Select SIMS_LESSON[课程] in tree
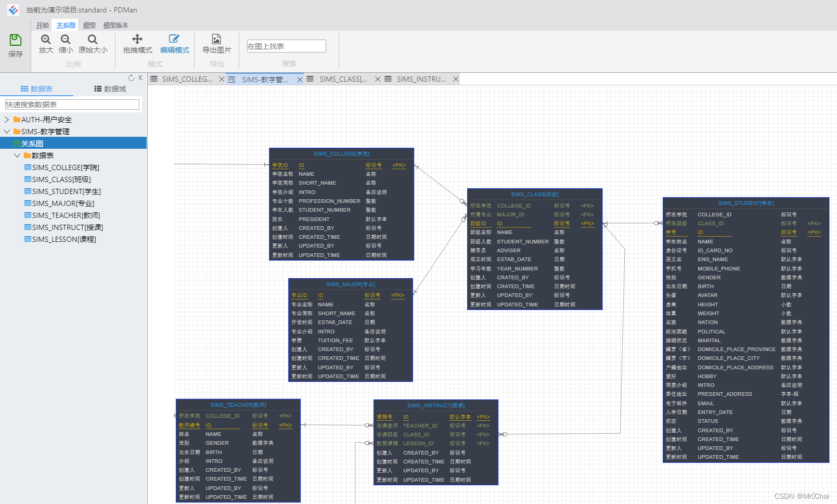 coord(64,239)
